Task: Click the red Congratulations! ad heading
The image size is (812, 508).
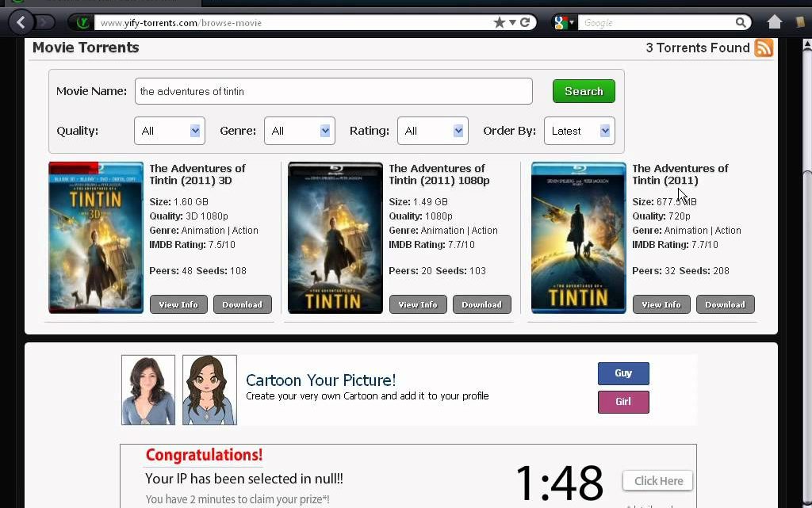Action: tap(204, 455)
